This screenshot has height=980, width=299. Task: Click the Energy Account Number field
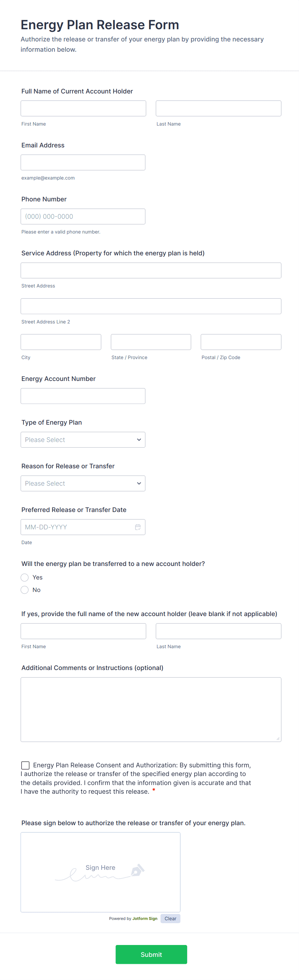pyautogui.click(x=83, y=396)
